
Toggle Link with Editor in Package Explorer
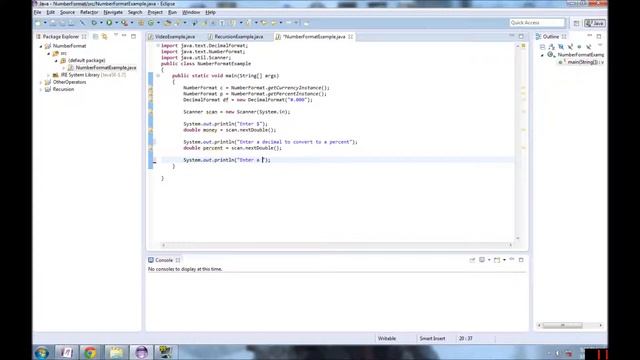(x=105, y=36)
